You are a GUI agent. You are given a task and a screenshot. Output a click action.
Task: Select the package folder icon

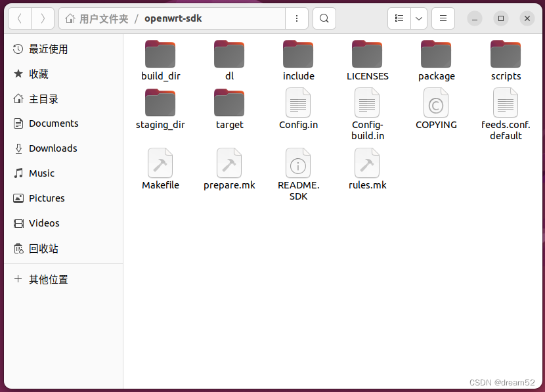pos(436,54)
